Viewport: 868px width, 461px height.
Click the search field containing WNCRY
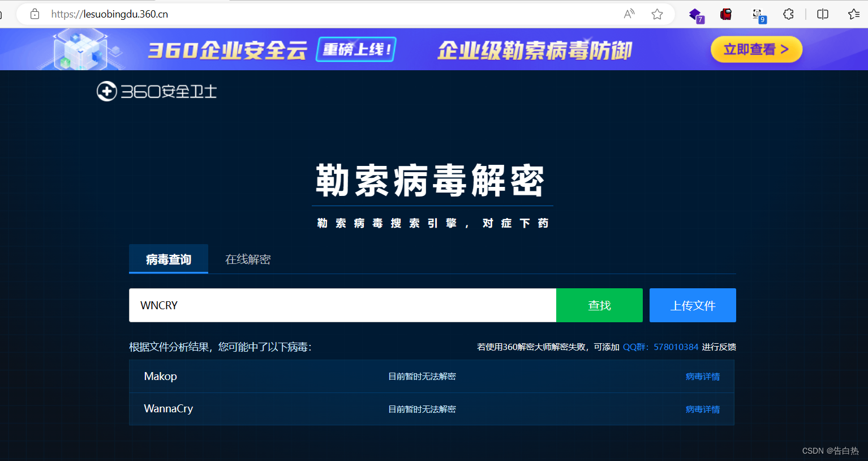343,305
